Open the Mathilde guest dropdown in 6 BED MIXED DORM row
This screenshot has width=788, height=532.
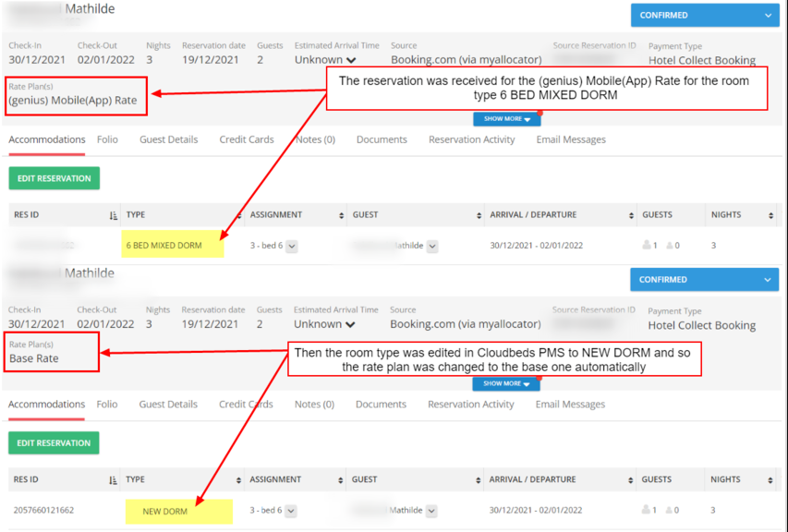(x=432, y=247)
